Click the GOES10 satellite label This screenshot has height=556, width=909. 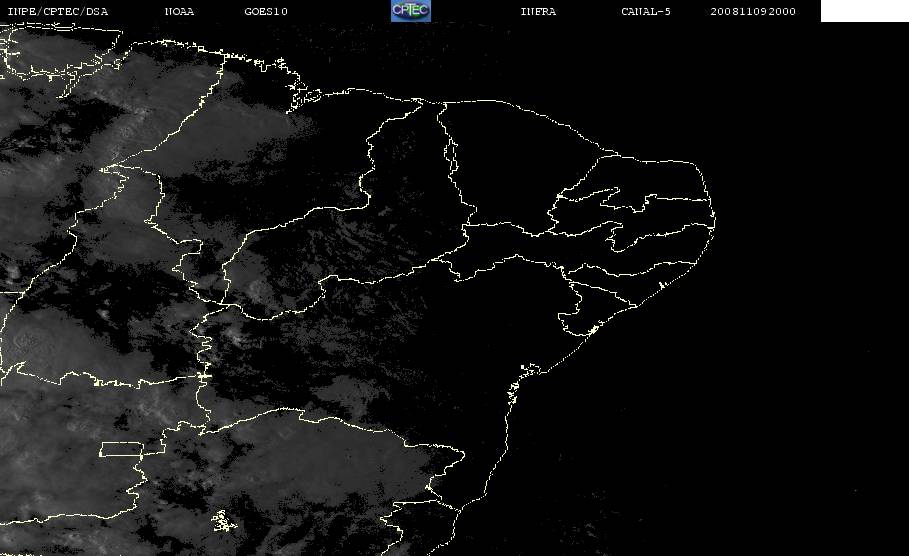(x=266, y=12)
